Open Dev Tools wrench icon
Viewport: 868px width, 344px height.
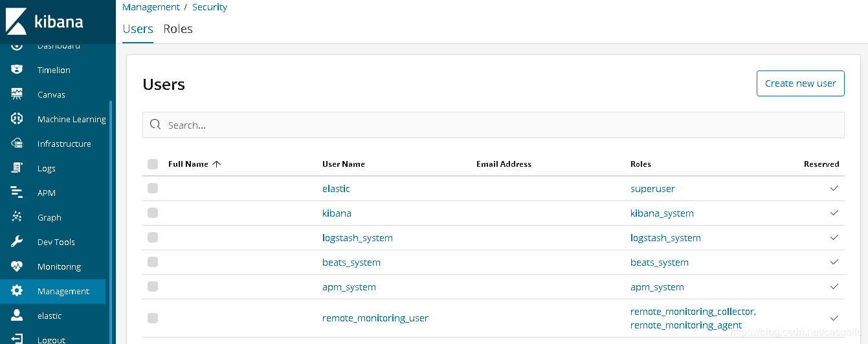pyautogui.click(x=17, y=242)
